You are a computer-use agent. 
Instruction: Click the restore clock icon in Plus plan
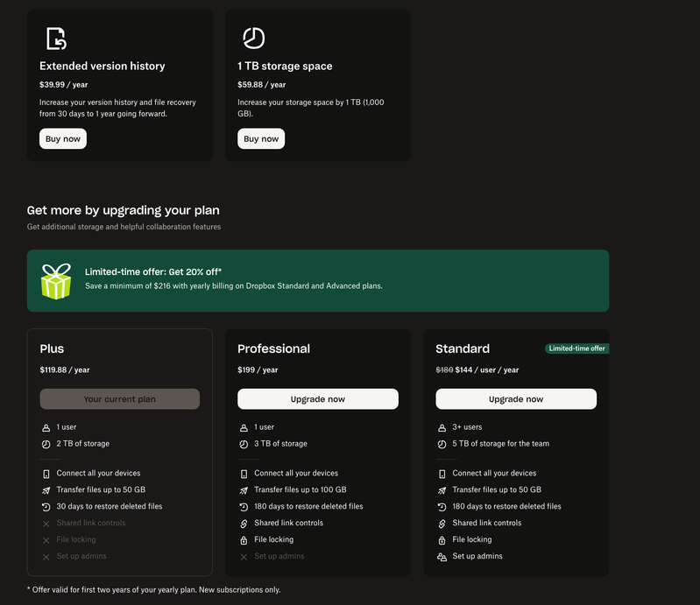coord(46,507)
